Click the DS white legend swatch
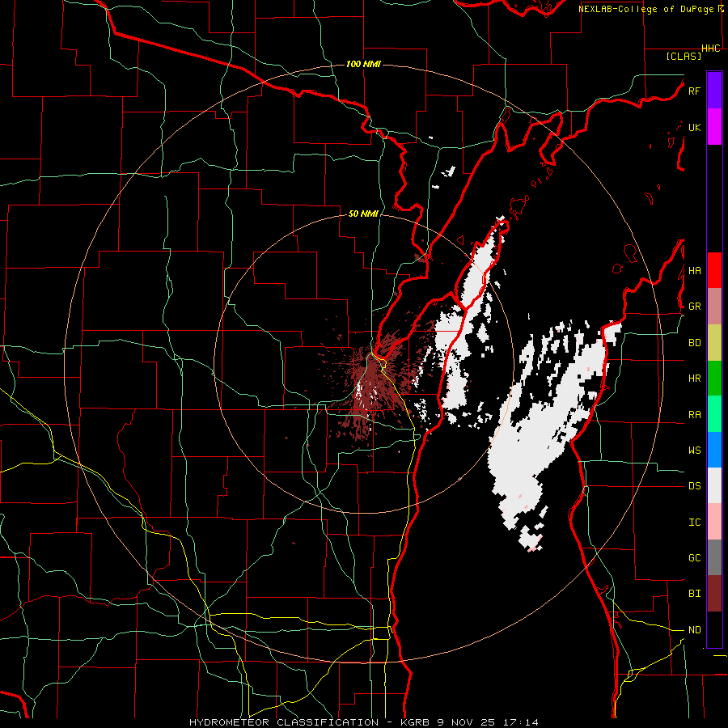Viewport: 728px width, 728px height. 714,485
